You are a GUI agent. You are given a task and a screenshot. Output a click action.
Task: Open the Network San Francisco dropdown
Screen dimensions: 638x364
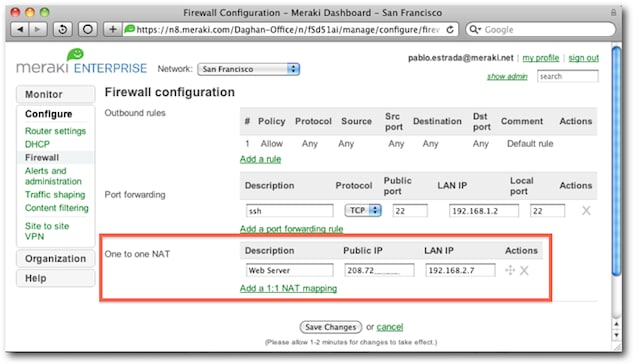point(249,69)
